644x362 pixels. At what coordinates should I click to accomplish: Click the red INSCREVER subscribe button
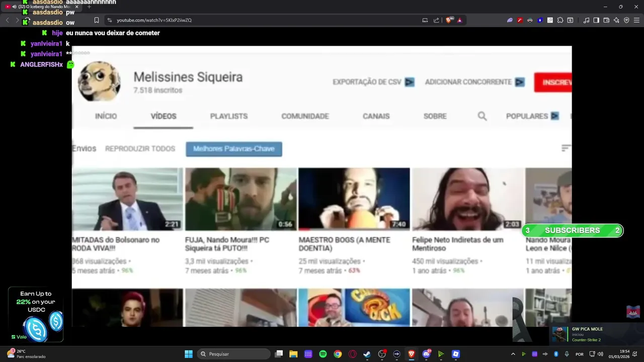tap(553, 82)
